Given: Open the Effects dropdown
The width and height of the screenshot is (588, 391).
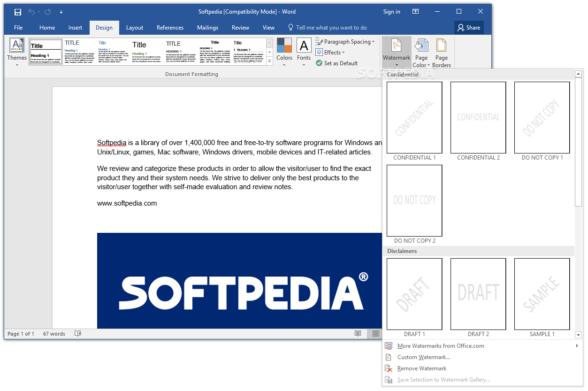Looking at the screenshot, I should pyautogui.click(x=330, y=53).
